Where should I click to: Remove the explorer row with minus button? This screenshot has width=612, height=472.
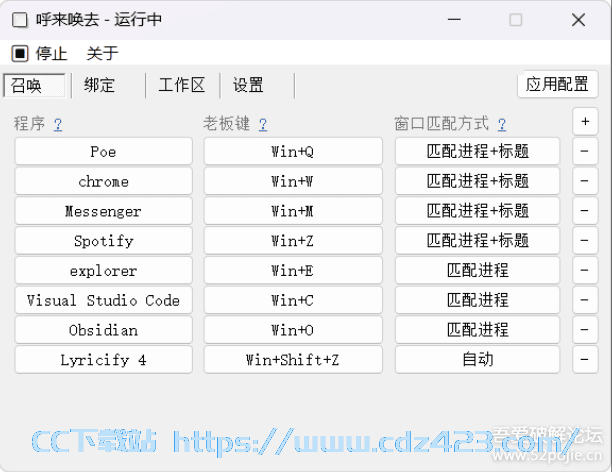[585, 270]
